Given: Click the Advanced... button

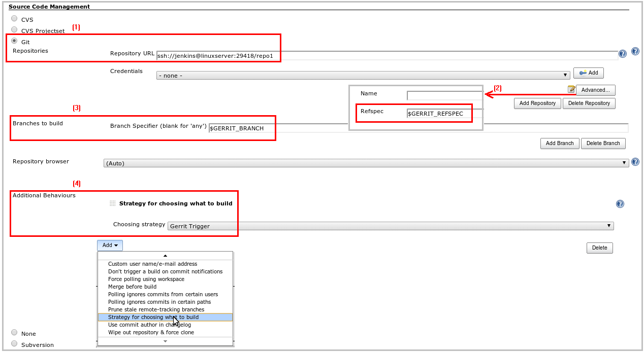Looking at the screenshot, I should [596, 90].
